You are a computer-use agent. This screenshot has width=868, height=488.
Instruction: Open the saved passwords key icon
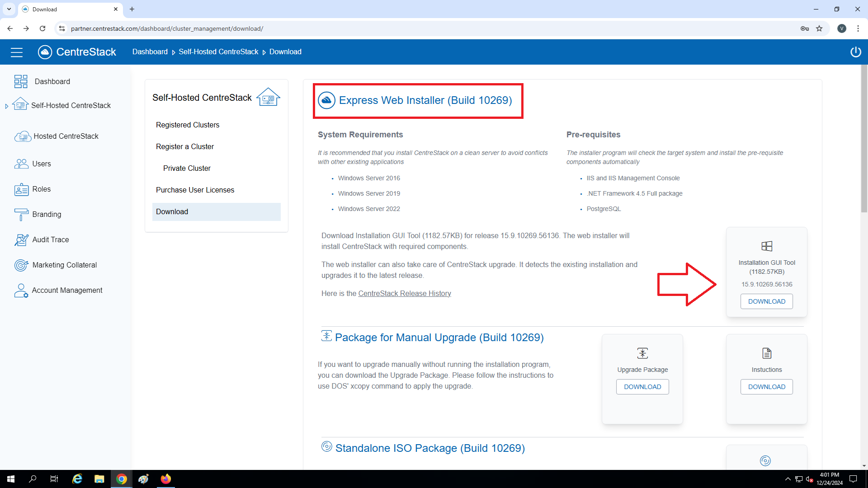pos(805,28)
